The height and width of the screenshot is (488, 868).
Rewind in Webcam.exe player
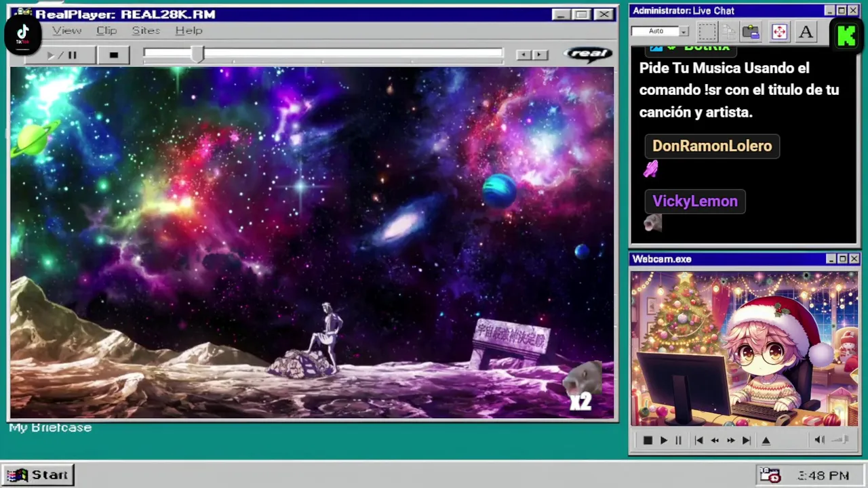click(x=715, y=441)
